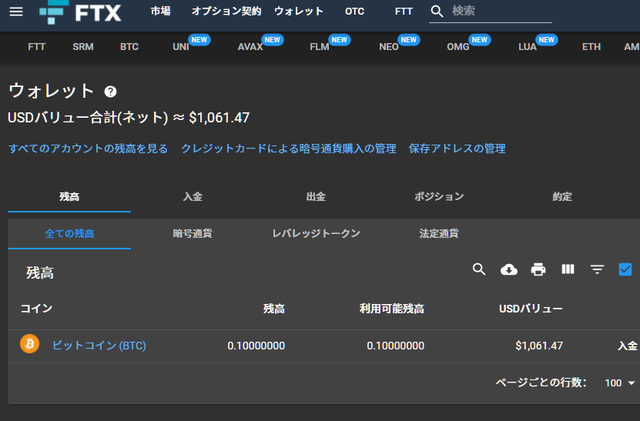
Task: Select AVAX ticker marked NEW
Action: click(250, 47)
